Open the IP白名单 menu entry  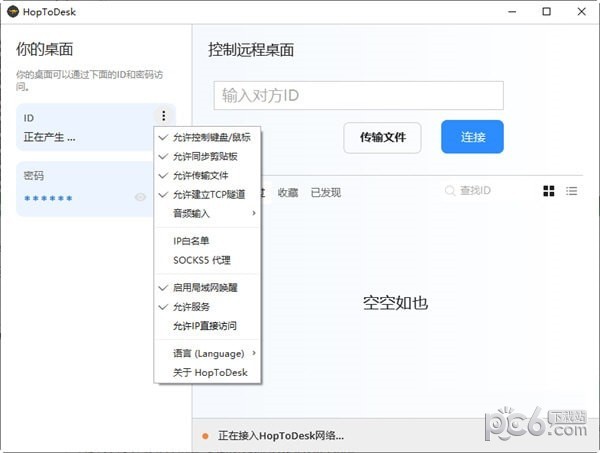(x=194, y=241)
